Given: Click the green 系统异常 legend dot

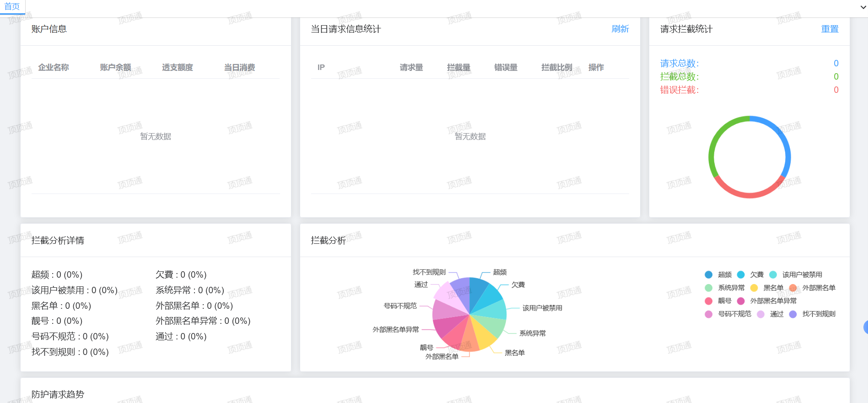Looking at the screenshot, I should [x=709, y=288].
